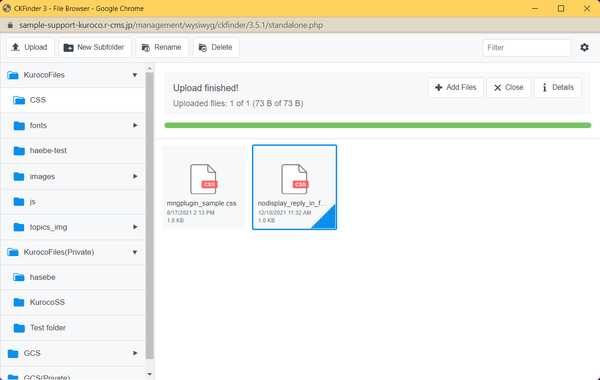Close the upload finished panel
This screenshot has height=380, width=600.
(x=509, y=88)
